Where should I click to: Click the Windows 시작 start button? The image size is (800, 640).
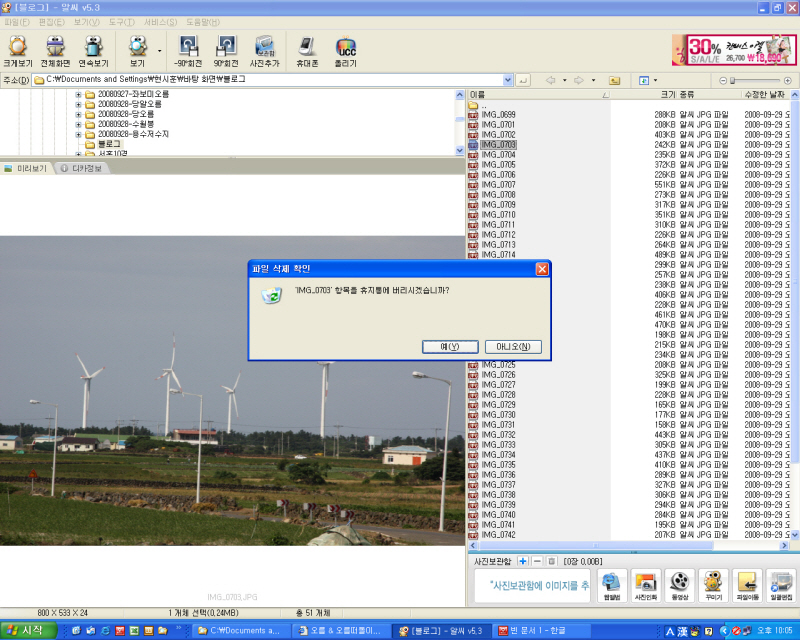pos(29,631)
